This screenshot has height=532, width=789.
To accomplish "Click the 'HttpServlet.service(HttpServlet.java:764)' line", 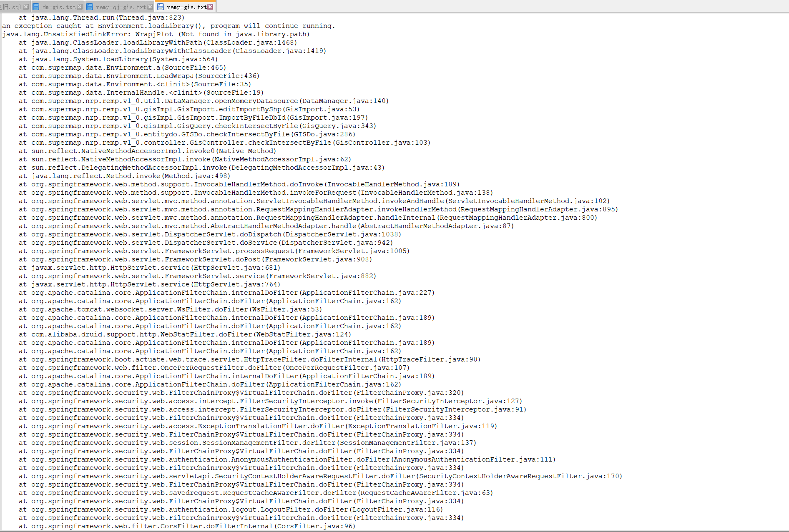I will (x=150, y=284).
